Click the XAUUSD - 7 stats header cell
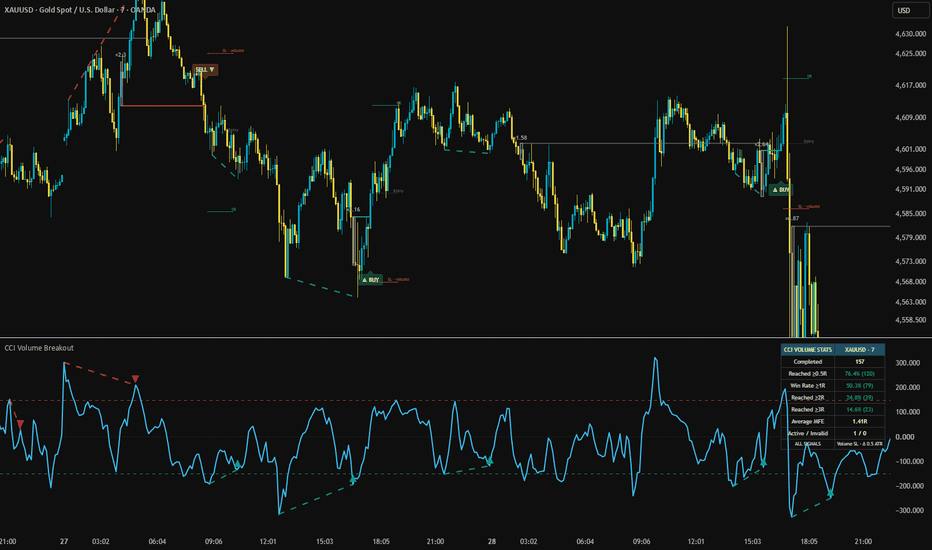 point(859,350)
